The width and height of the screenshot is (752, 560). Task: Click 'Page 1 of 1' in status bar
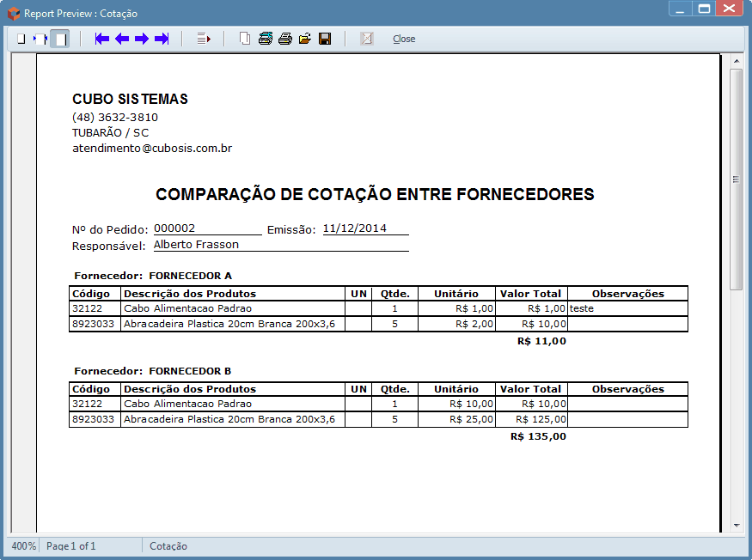pos(71,546)
